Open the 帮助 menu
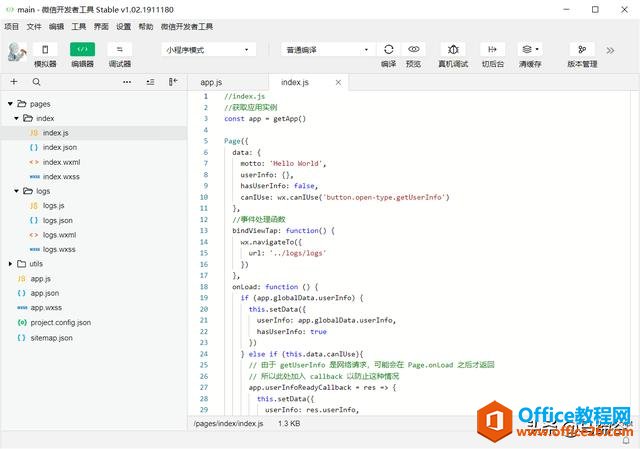The image size is (640, 449). [146, 27]
